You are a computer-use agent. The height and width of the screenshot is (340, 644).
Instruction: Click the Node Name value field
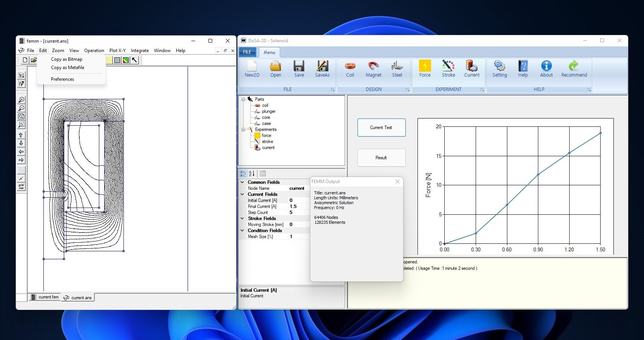point(299,188)
